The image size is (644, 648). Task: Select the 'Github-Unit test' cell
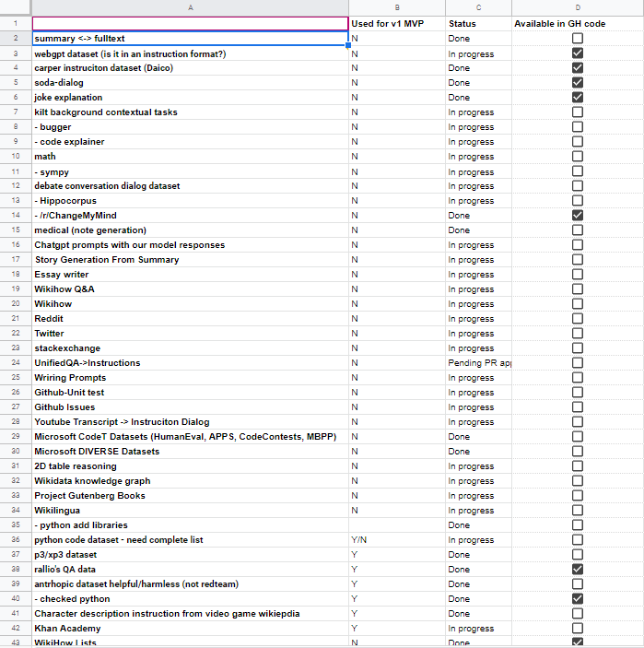[x=190, y=392]
